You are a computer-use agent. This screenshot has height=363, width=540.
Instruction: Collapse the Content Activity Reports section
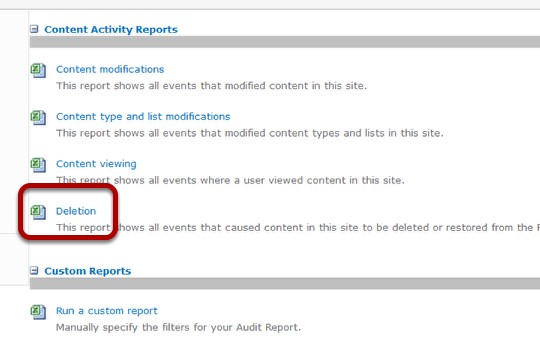click(34, 29)
